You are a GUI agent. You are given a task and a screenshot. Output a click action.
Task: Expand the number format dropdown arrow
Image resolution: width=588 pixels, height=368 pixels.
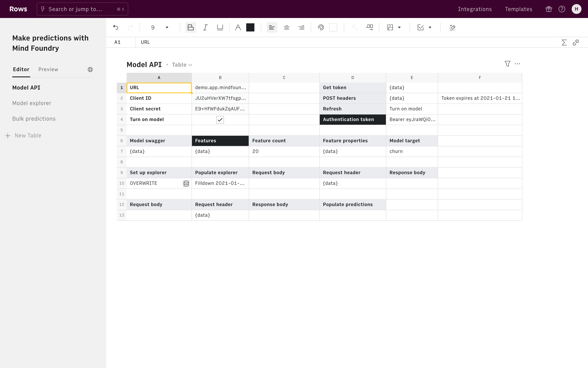point(399,28)
